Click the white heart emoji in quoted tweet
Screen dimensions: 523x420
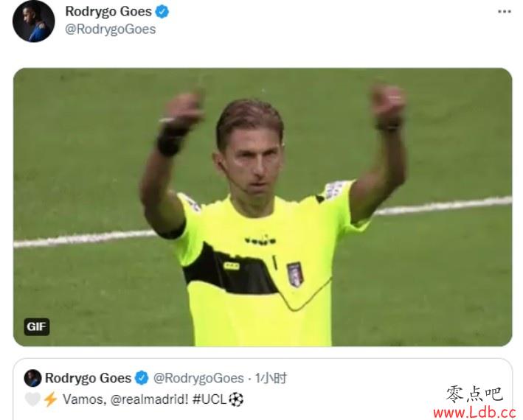(32, 399)
